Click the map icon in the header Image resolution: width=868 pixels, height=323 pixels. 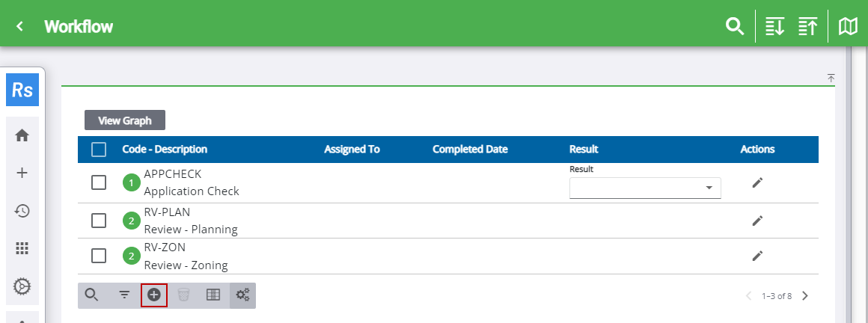click(848, 27)
